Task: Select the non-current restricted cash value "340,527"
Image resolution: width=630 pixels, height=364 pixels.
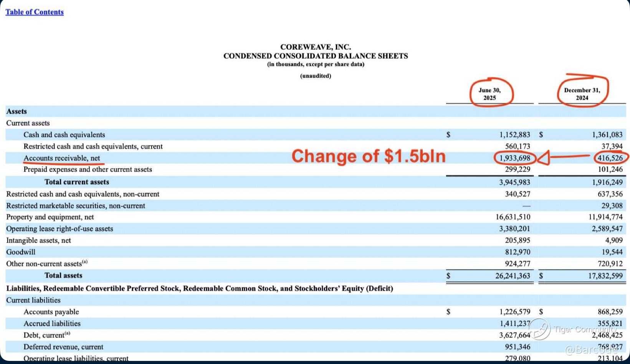Action: pos(518,194)
